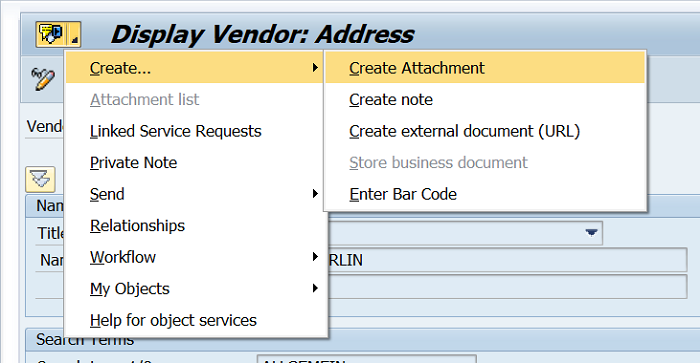Select Enter Bar Code option
This screenshot has height=363, width=700.
485,194
